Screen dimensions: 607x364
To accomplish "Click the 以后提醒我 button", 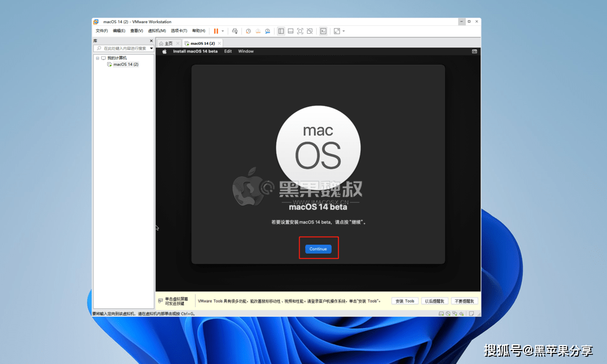I will [434, 301].
